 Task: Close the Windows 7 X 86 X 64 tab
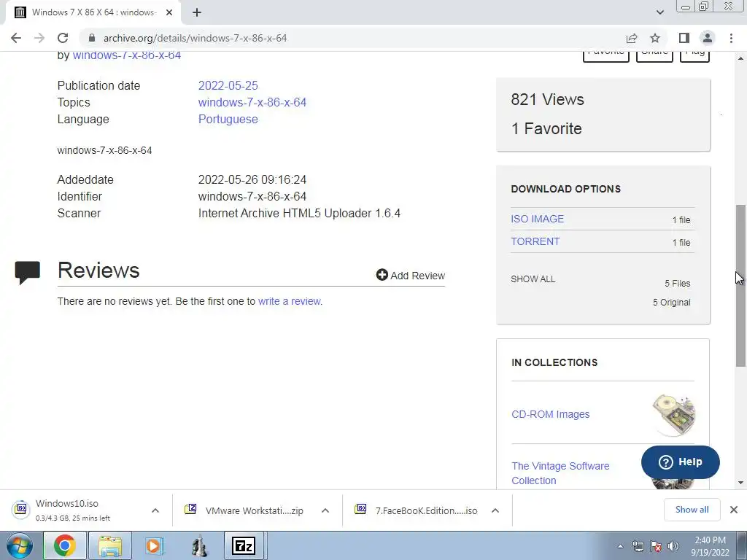pos(169,12)
